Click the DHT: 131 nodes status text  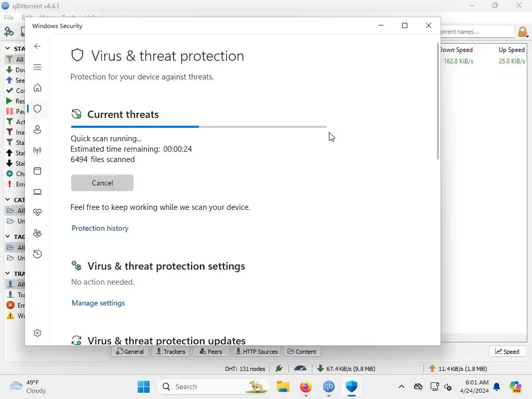(x=245, y=369)
